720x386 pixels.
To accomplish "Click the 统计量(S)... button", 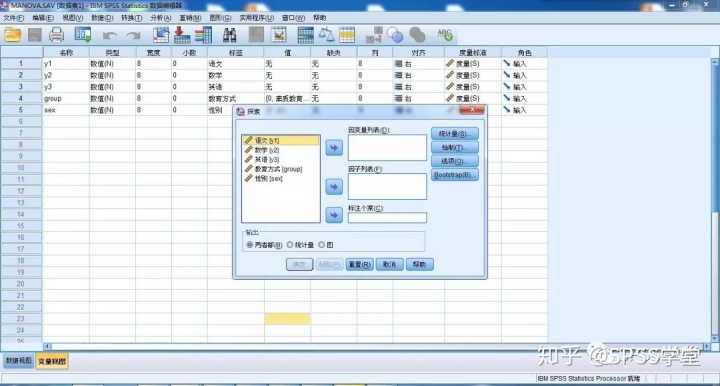I will coord(455,134).
